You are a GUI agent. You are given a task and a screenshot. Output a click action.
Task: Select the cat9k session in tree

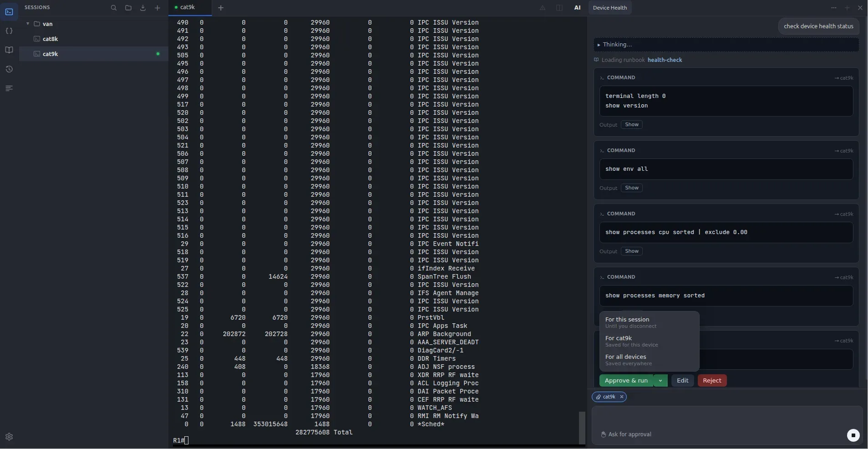(x=93, y=54)
